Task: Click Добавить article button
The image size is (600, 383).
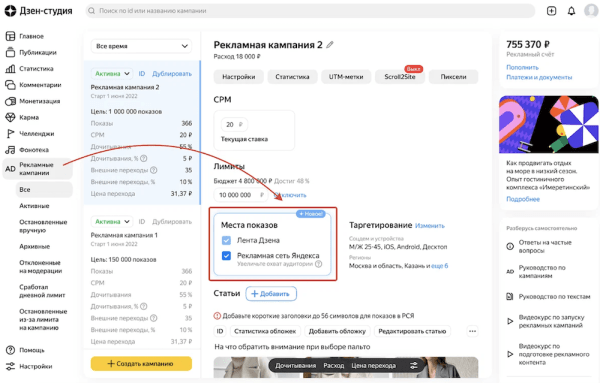Action: tap(271, 294)
